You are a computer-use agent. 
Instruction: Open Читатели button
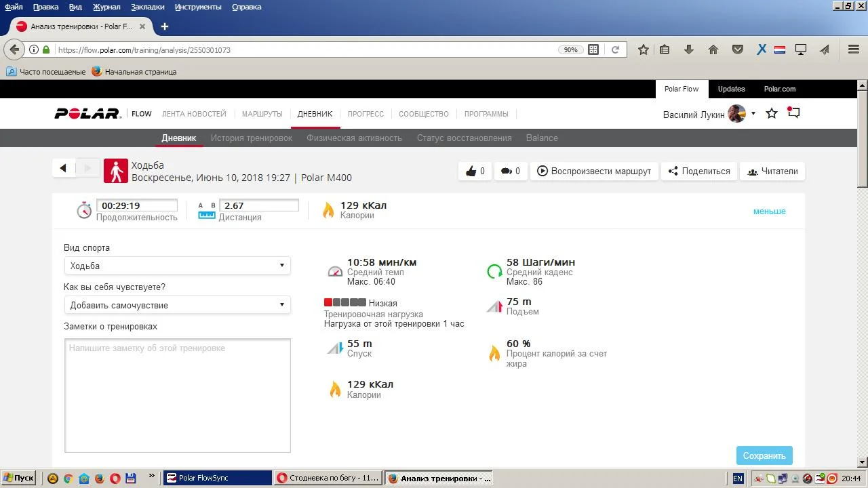tap(772, 171)
